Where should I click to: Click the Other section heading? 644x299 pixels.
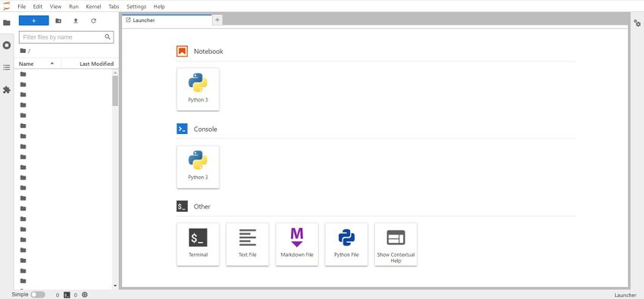202,207
